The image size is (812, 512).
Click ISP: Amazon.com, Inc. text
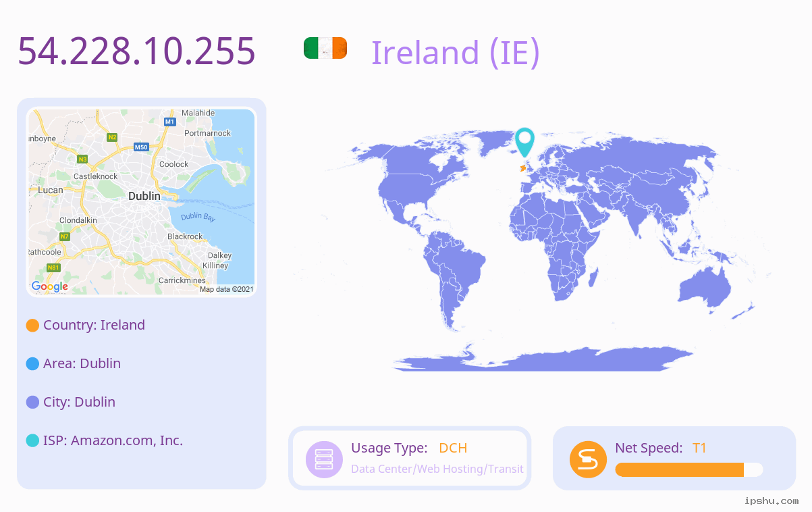(x=113, y=440)
